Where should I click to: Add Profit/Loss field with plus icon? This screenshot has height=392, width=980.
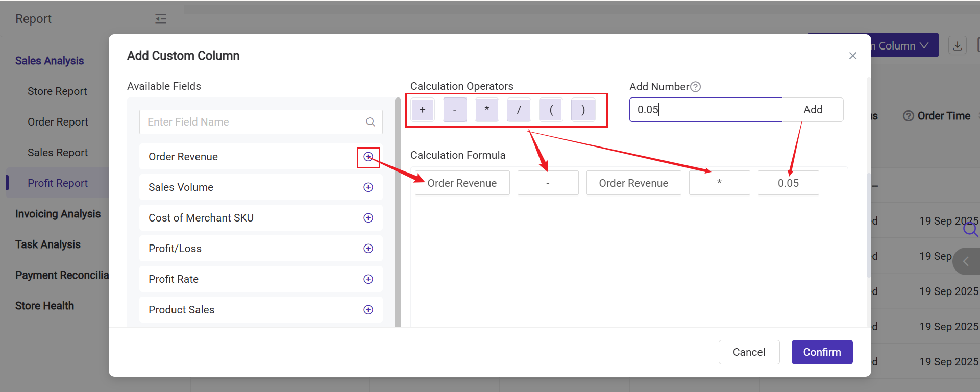(x=368, y=249)
